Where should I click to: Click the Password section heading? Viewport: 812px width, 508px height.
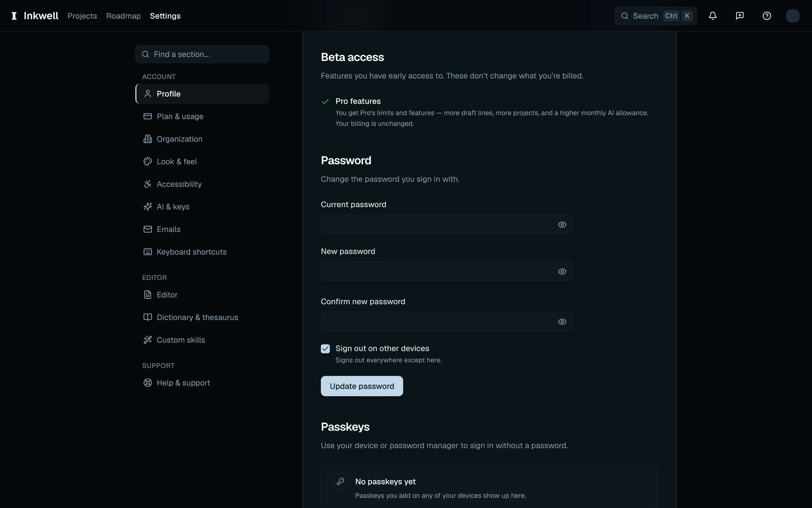tap(346, 160)
